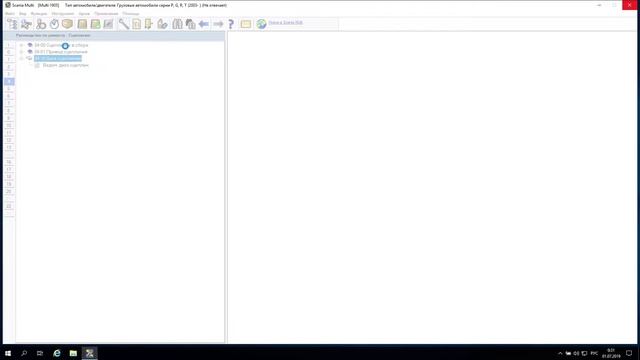Click the question mark help icon
Viewport: 640px width, 360px height.
(x=231, y=24)
